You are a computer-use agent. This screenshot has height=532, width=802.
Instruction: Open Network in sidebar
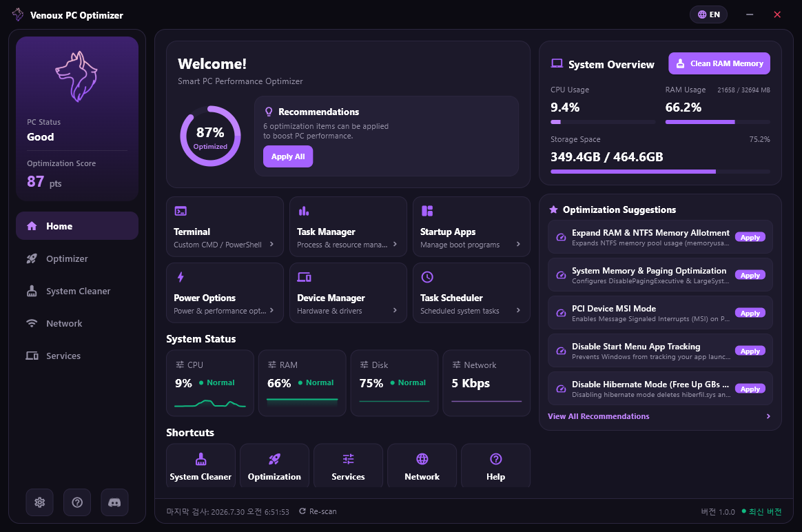click(x=77, y=323)
